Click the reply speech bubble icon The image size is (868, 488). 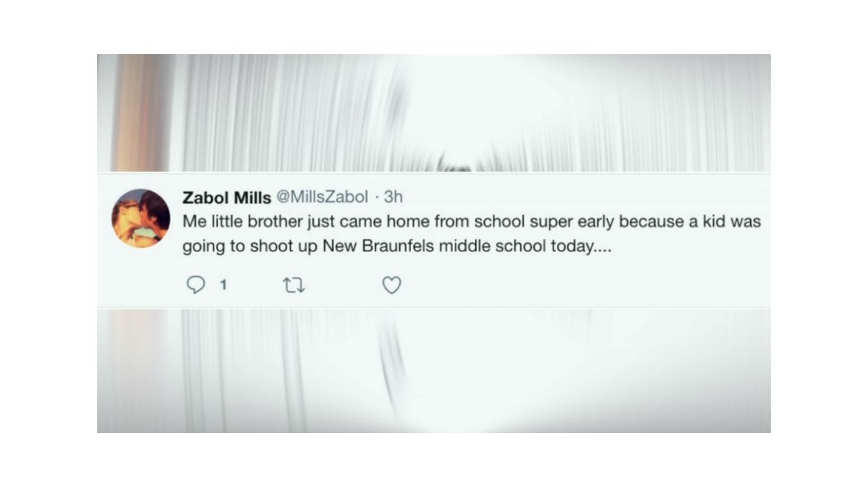click(197, 285)
